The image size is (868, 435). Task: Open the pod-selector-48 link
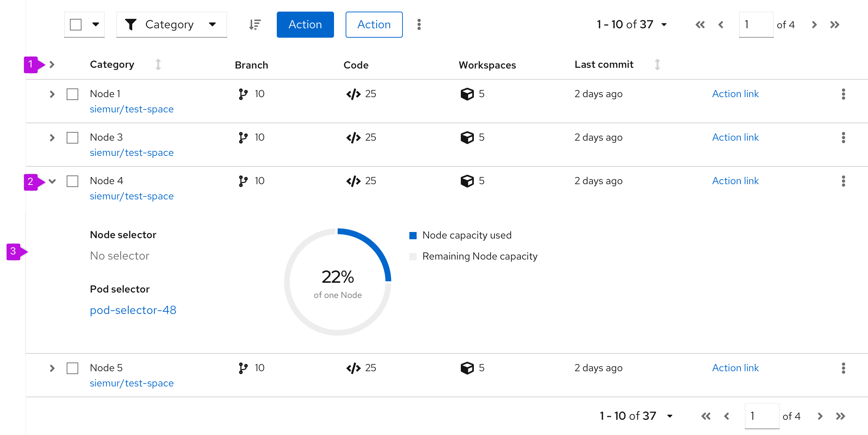[133, 310]
